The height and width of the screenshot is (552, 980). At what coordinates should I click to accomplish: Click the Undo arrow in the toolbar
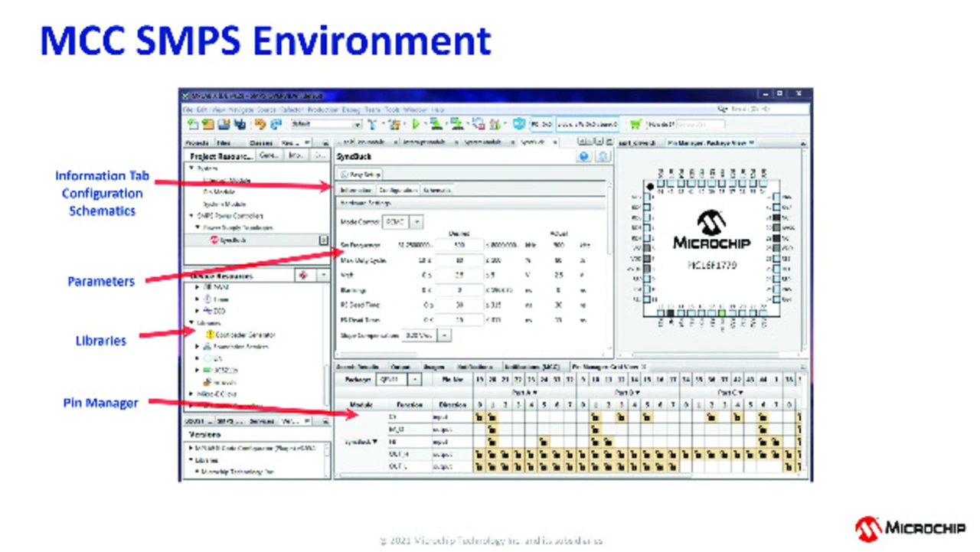point(260,124)
